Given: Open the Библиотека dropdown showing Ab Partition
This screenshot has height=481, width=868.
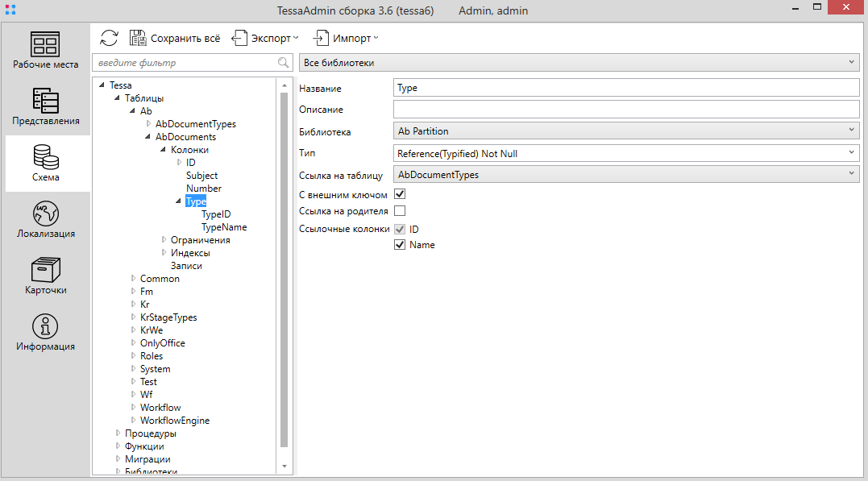Looking at the screenshot, I should coord(626,131).
